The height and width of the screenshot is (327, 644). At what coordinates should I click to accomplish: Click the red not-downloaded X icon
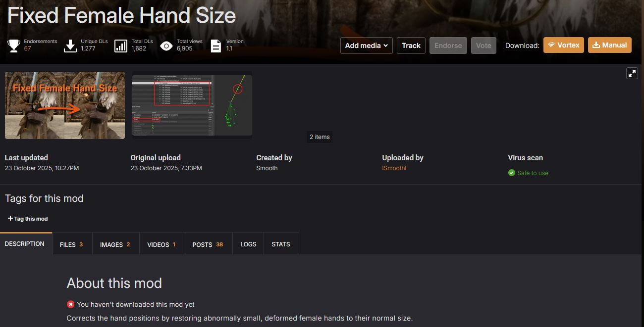[70, 304]
